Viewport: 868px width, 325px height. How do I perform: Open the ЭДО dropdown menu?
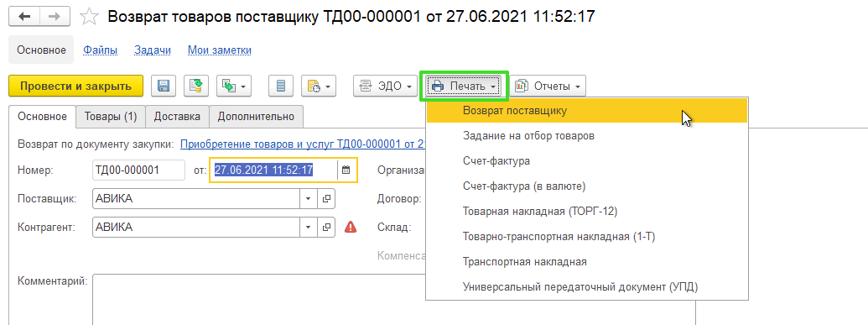[385, 86]
